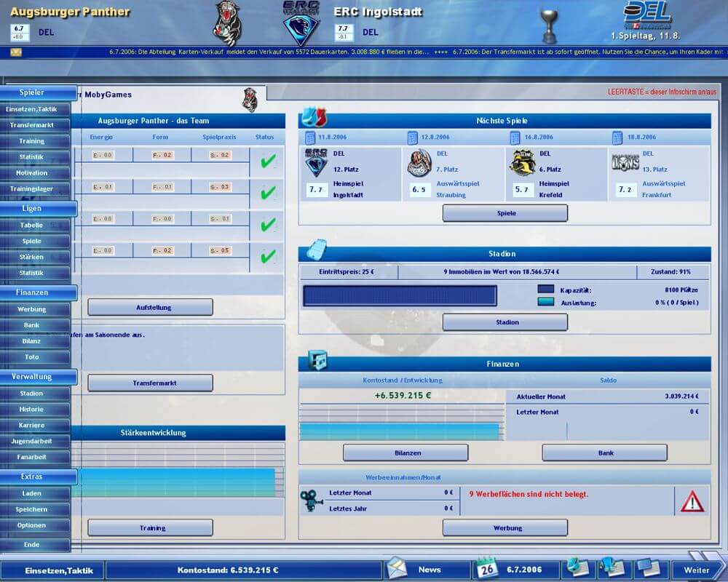728x582 pixels.
Task: Click the red warning triangle icon
Action: click(692, 501)
